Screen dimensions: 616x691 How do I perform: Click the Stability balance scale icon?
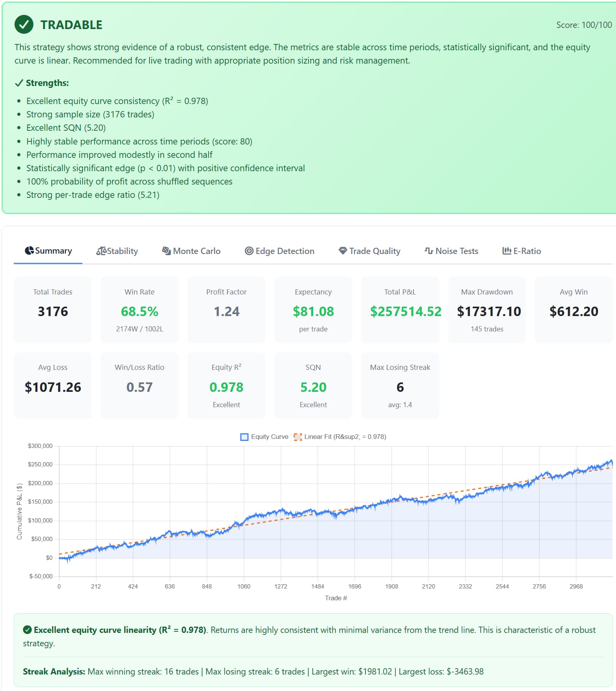(x=101, y=251)
